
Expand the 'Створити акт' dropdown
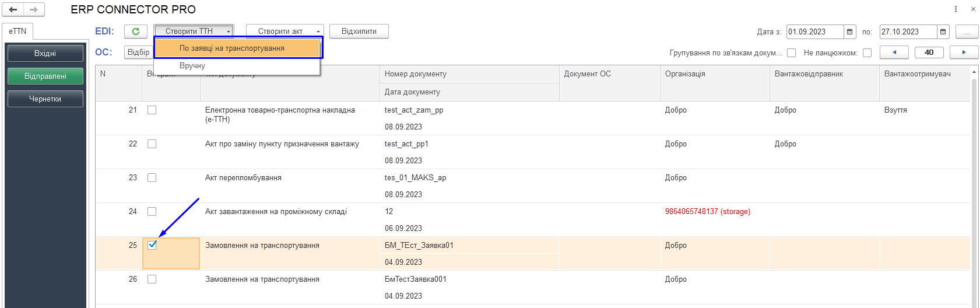[285, 32]
